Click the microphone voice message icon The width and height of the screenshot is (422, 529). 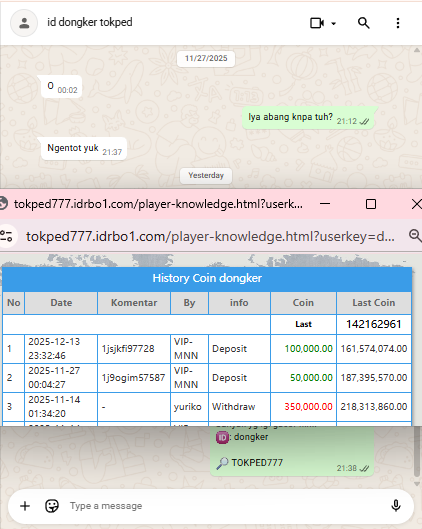pyautogui.click(x=396, y=506)
